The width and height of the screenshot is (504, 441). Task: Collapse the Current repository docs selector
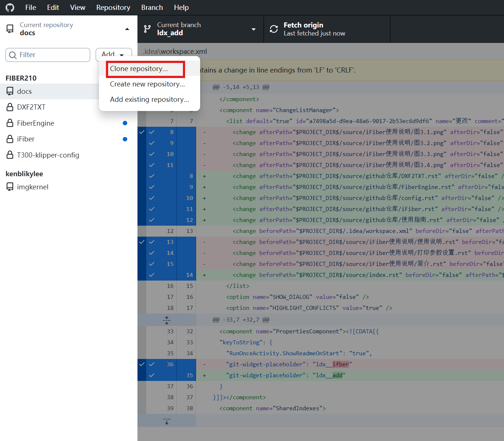pyautogui.click(x=69, y=29)
